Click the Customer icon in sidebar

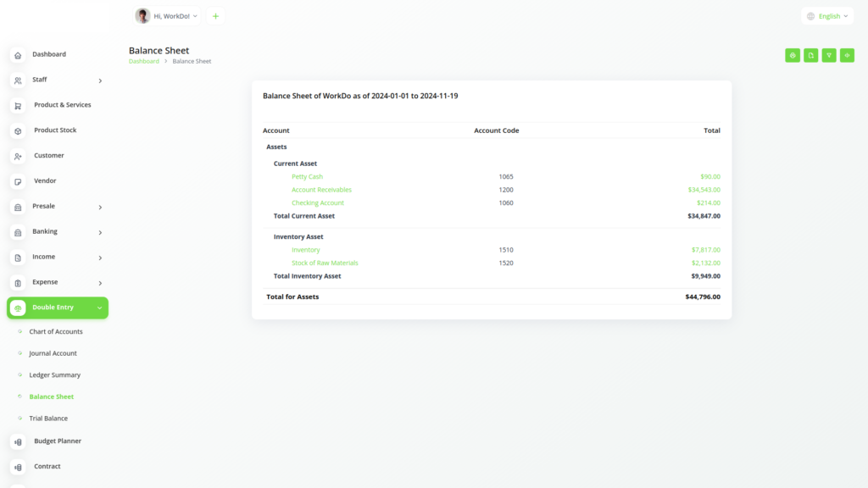[18, 157]
